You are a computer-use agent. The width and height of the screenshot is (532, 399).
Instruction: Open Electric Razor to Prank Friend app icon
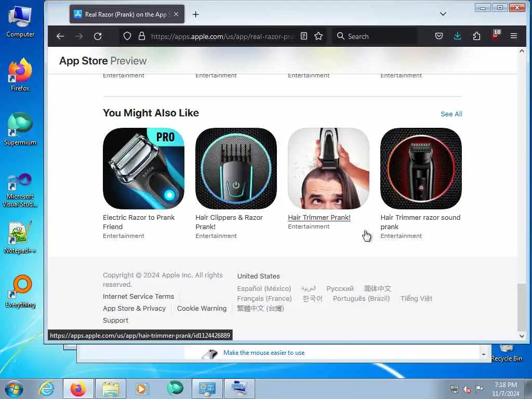pos(143,168)
